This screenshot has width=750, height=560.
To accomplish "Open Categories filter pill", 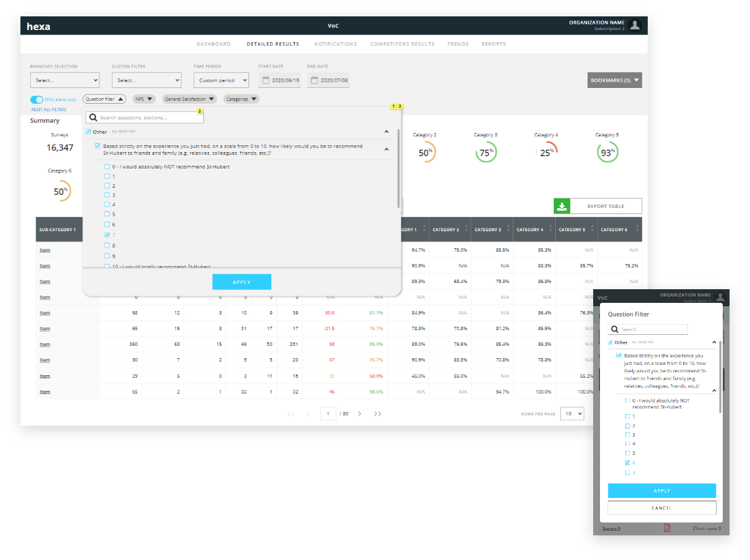I will [x=241, y=99].
